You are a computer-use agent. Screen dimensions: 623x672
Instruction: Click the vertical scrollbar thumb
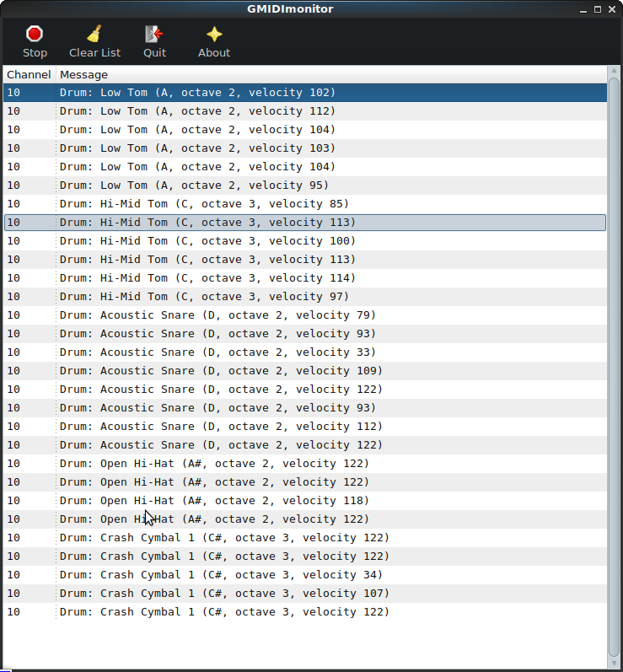[x=614, y=367]
